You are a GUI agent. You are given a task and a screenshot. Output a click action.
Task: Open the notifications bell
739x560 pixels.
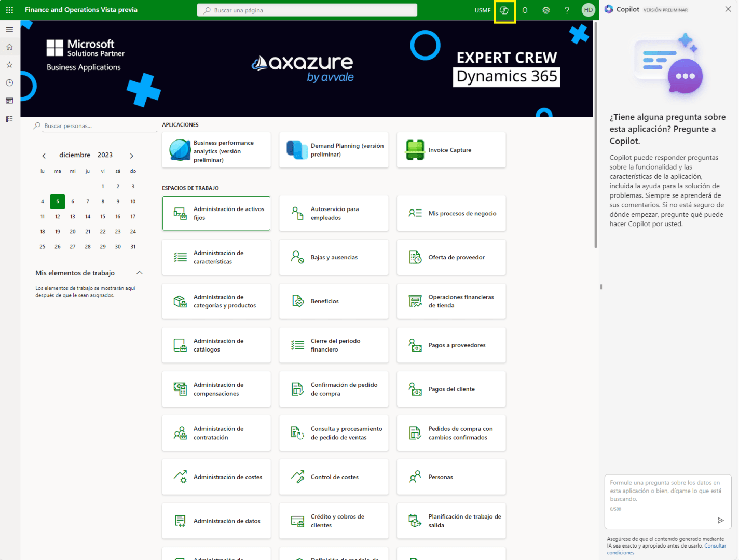525,10
